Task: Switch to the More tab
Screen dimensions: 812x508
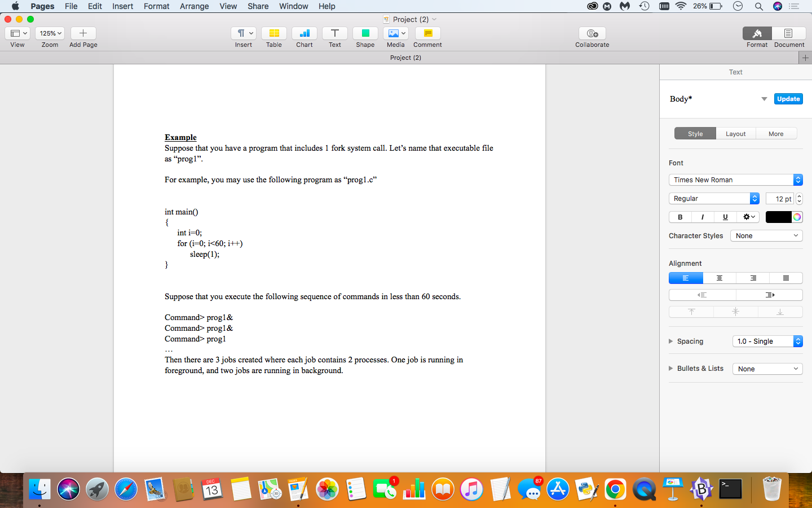Action: point(776,134)
